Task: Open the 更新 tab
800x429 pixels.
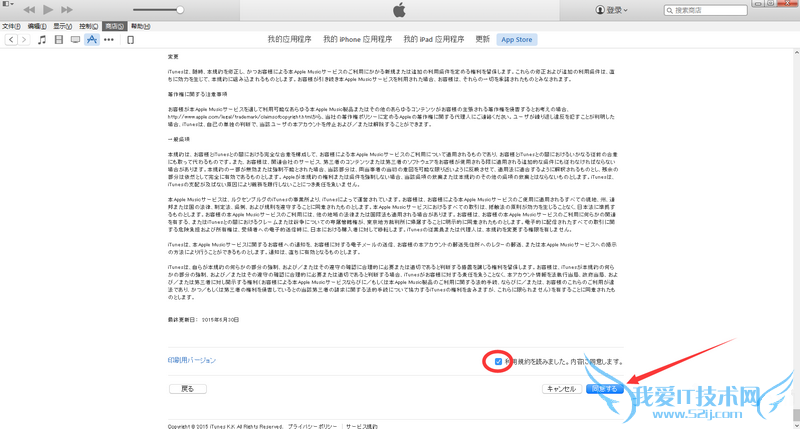Action: coord(483,39)
